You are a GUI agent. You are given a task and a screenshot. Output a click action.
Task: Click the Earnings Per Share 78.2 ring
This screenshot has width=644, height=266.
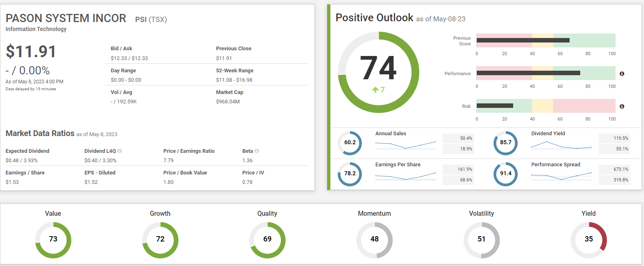tap(350, 174)
